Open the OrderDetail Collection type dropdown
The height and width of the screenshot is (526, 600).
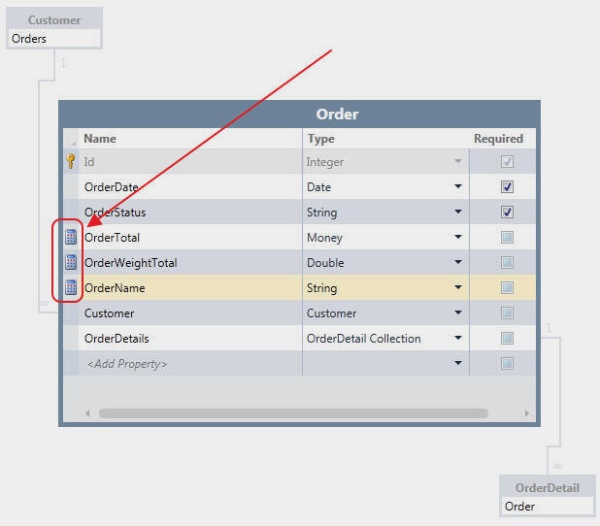tap(458, 338)
